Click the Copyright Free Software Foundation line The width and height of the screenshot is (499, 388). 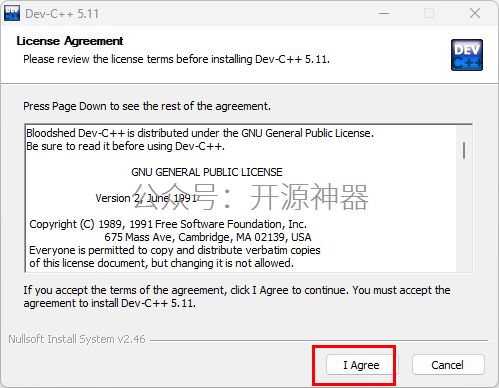point(168,224)
